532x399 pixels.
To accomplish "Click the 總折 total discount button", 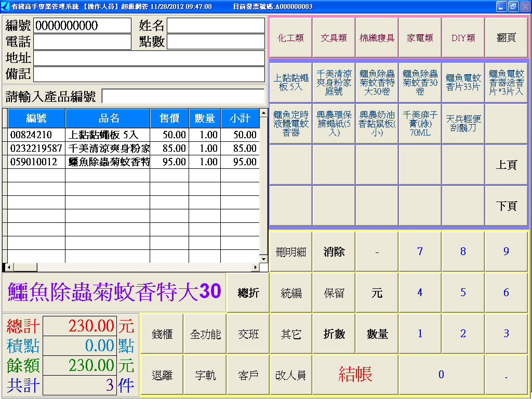I will pos(248,293).
